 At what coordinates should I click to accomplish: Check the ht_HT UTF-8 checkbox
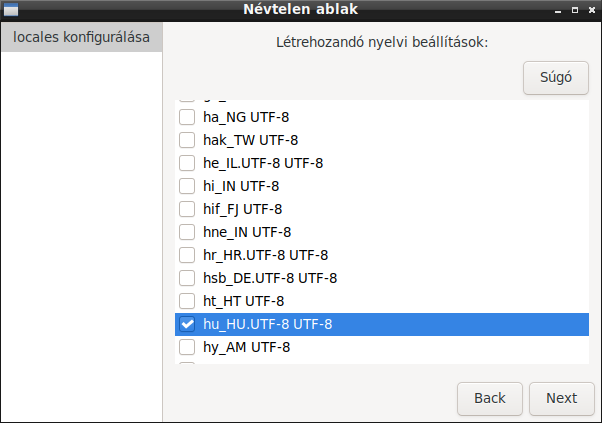coord(187,301)
